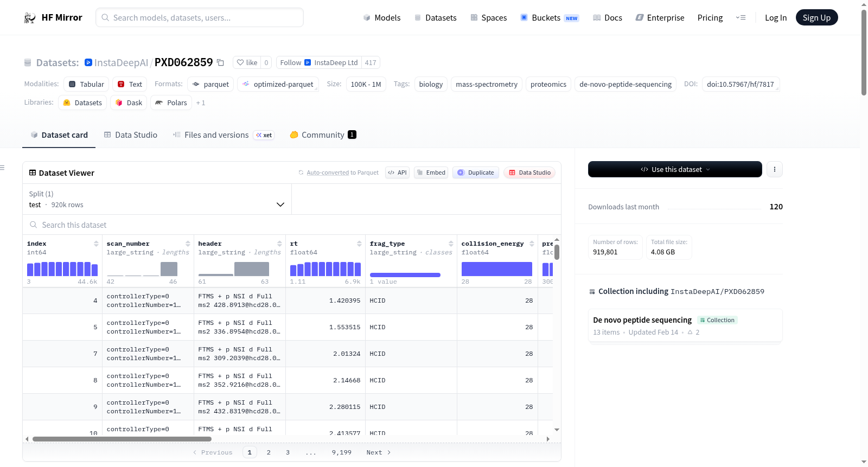
Task: Jump to page 2 of the table
Action: click(x=269, y=452)
